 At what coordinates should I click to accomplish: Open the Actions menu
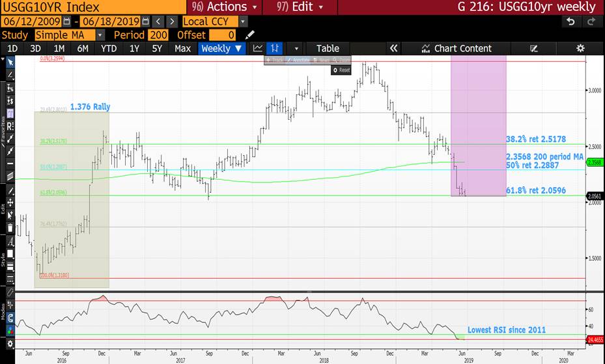click(224, 7)
